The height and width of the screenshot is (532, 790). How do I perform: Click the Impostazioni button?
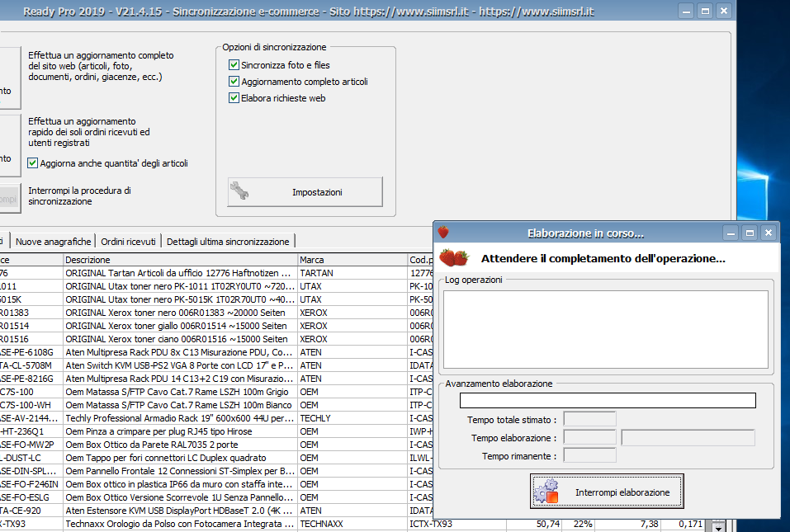pyautogui.click(x=305, y=191)
